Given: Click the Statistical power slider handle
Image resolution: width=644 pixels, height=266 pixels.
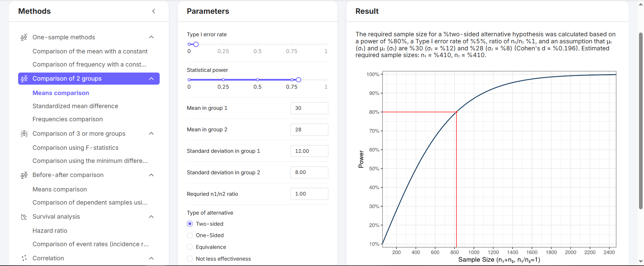Looking at the screenshot, I should 299,80.
